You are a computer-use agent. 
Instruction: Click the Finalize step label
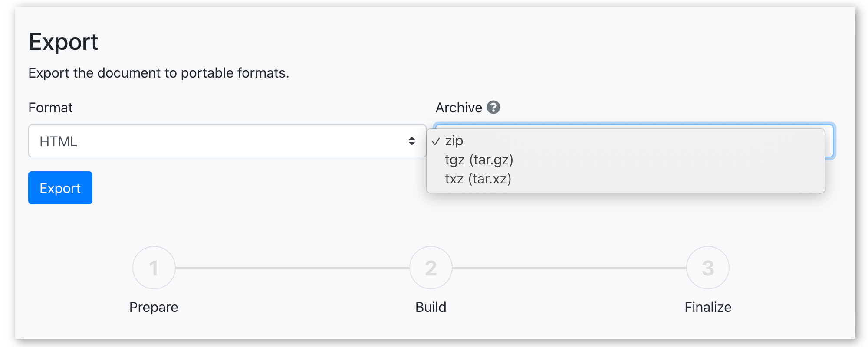tap(707, 307)
